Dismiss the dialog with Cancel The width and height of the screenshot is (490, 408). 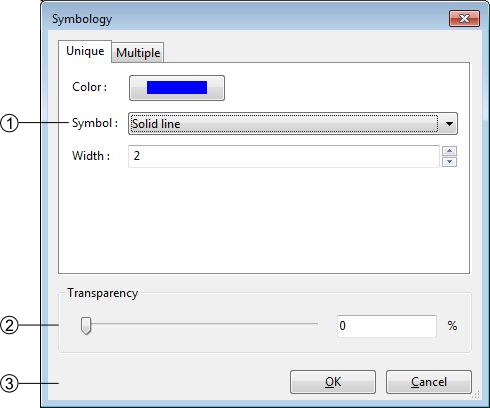(x=429, y=382)
